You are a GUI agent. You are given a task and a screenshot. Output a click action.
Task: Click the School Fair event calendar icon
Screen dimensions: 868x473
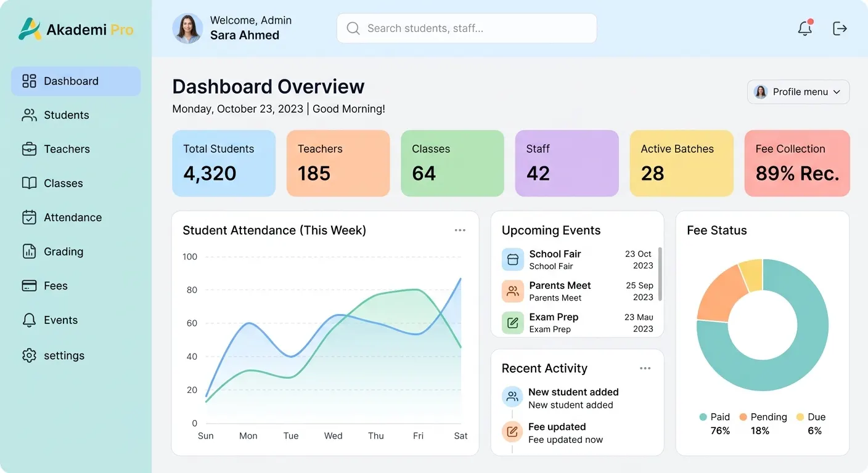(x=512, y=260)
